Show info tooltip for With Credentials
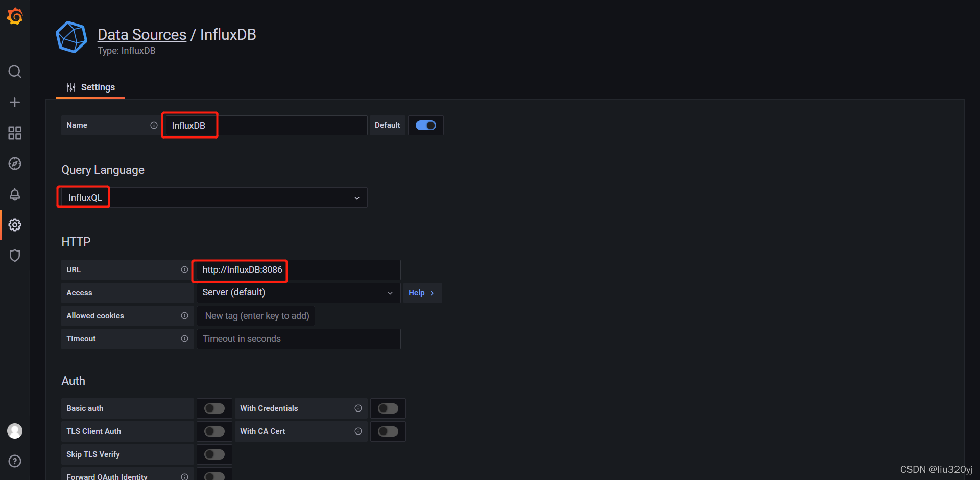This screenshot has height=480, width=980. coord(358,408)
